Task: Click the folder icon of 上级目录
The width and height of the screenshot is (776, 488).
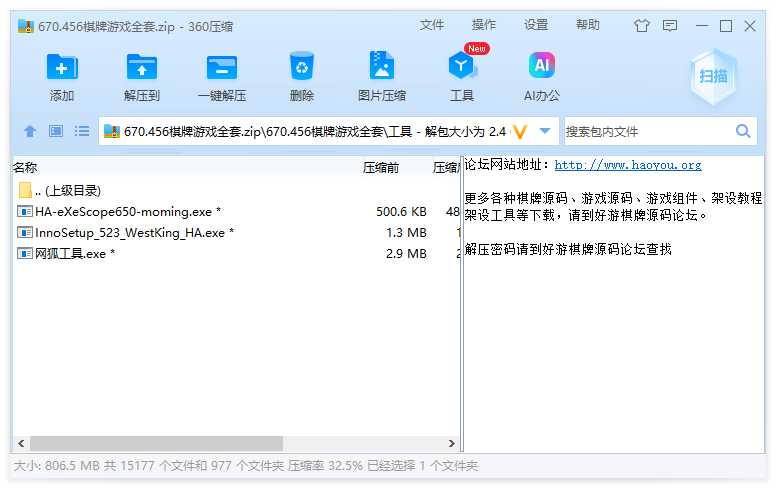Action: coord(25,190)
